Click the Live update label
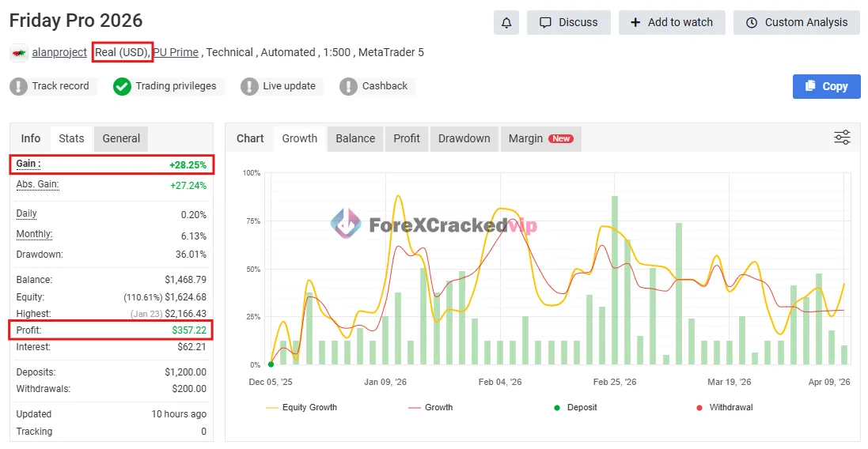868x449 pixels. (x=289, y=85)
